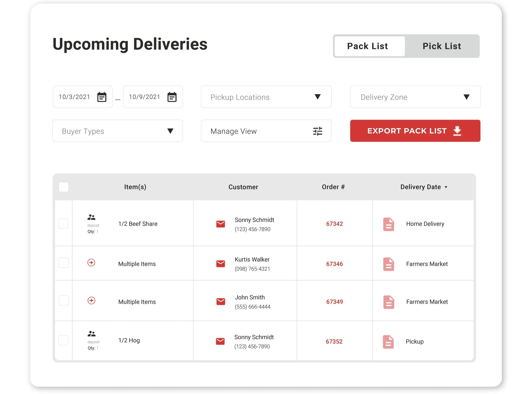Viewport: 532px width, 394px height.
Task: Click Manage View sliders icon
Action: 317,131
